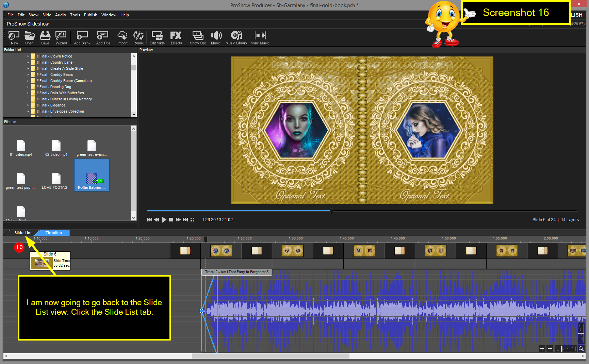
Task: Click the timeline magnifier icon
Action: (581, 349)
